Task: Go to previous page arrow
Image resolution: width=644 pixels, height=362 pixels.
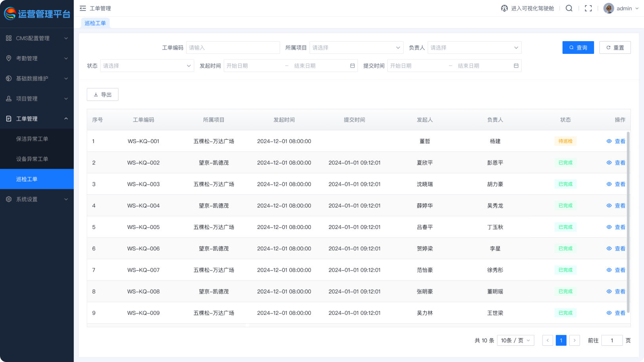Action: coord(548,341)
